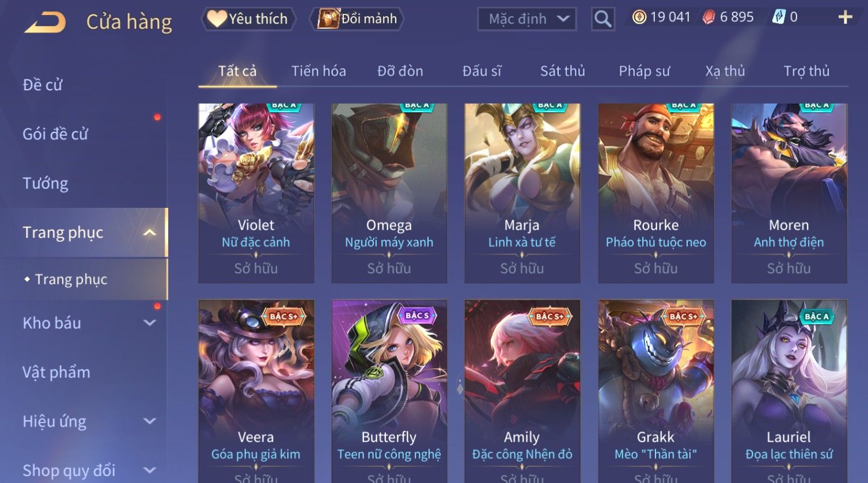Select the Butterfly Teen nữ công nghệ card
The image size is (868, 483).
coord(389,391)
